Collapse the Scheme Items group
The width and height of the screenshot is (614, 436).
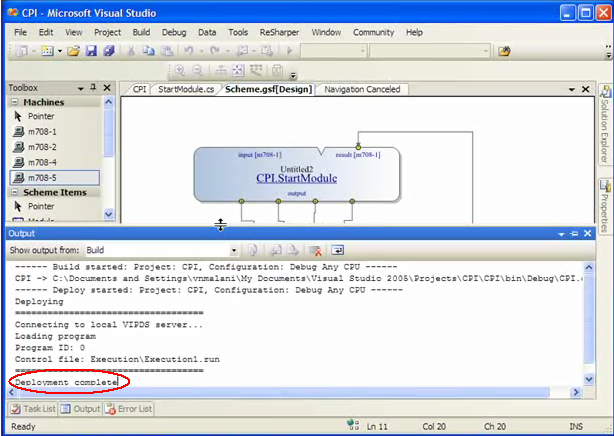15,192
